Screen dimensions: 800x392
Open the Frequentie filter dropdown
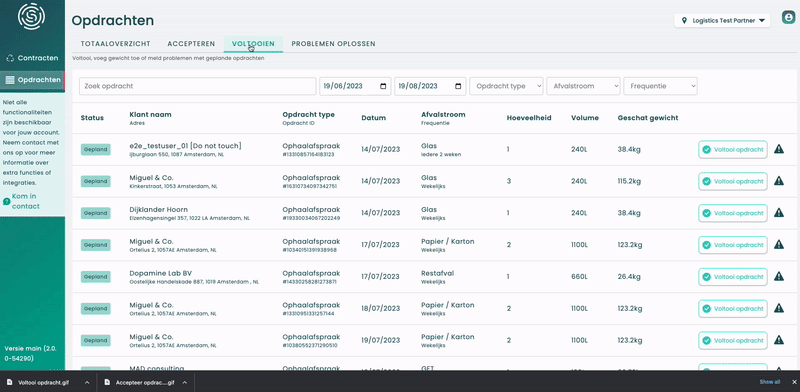660,86
